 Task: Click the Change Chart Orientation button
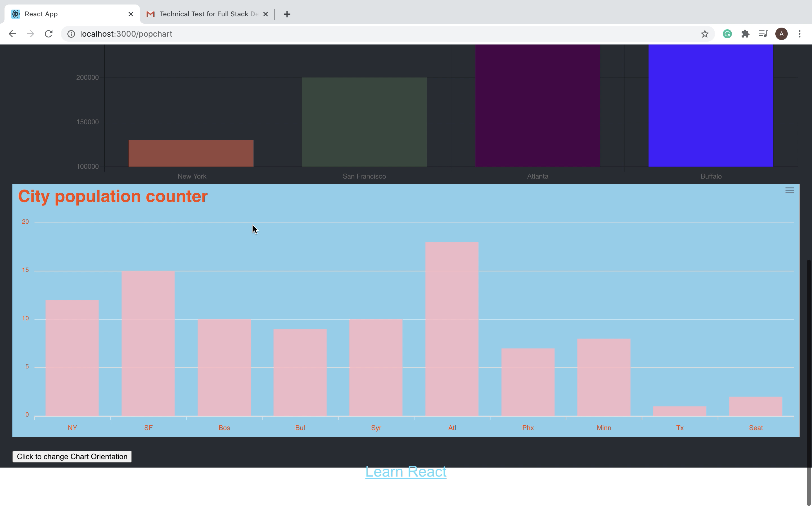[x=72, y=456]
